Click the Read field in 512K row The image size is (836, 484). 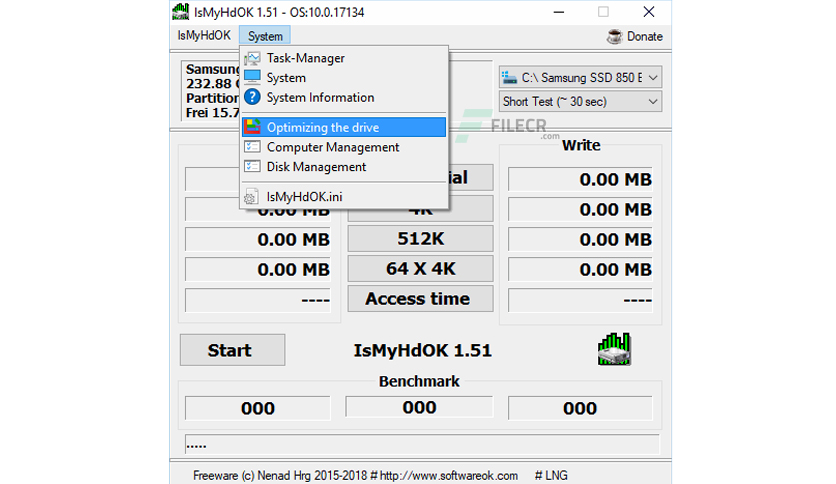[x=258, y=239]
